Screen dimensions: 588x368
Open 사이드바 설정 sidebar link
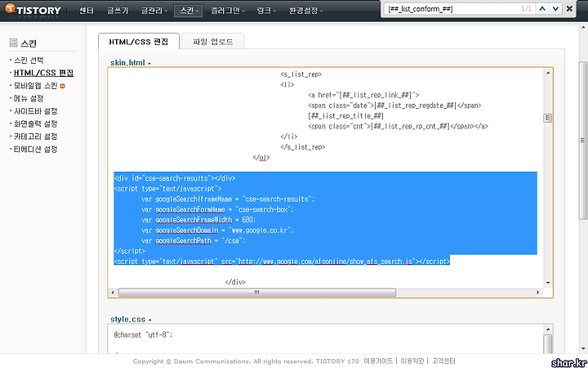pos(35,111)
